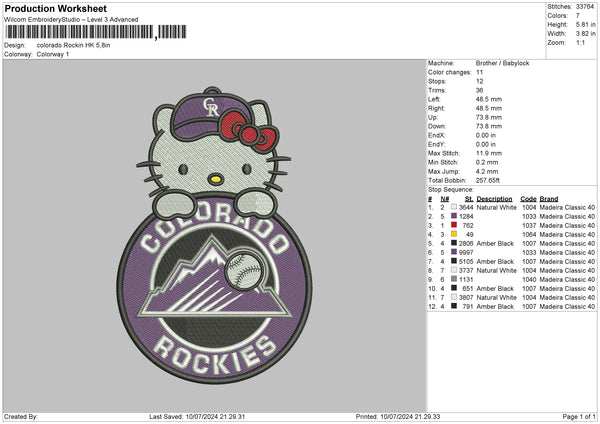The image size is (600, 424).
Task: Pick the black swatch in stop row 12
Action: click(x=454, y=306)
